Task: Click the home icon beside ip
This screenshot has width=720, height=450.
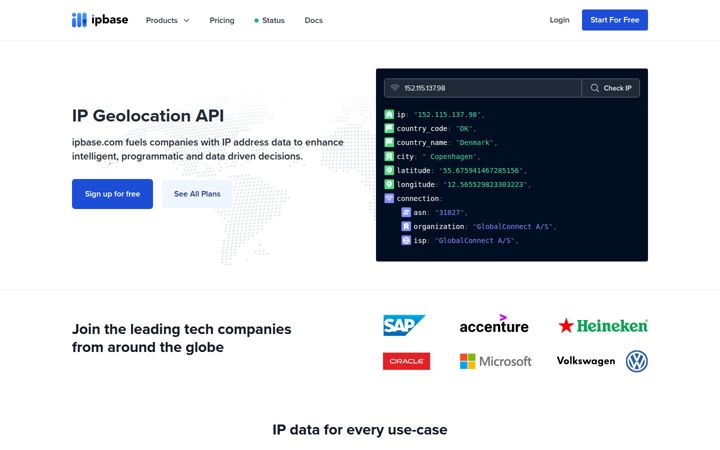Action: point(389,114)
